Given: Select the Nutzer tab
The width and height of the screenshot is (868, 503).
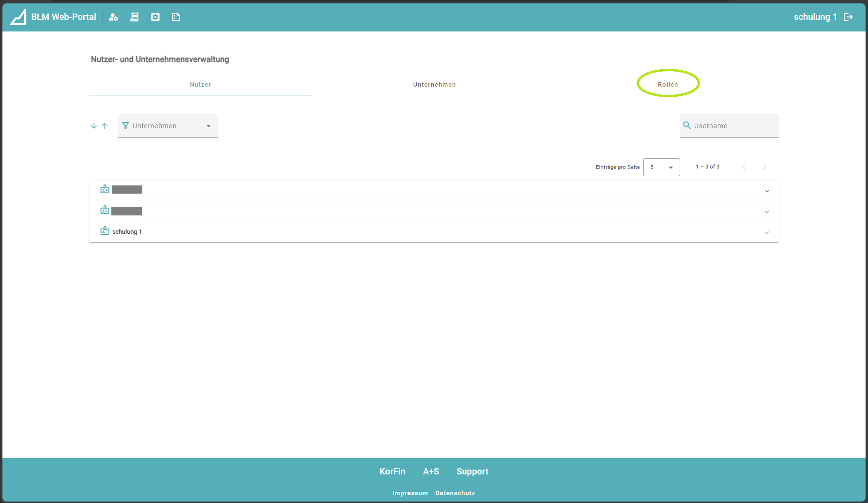Looking at the screenshot, I should tap(200, 84).
